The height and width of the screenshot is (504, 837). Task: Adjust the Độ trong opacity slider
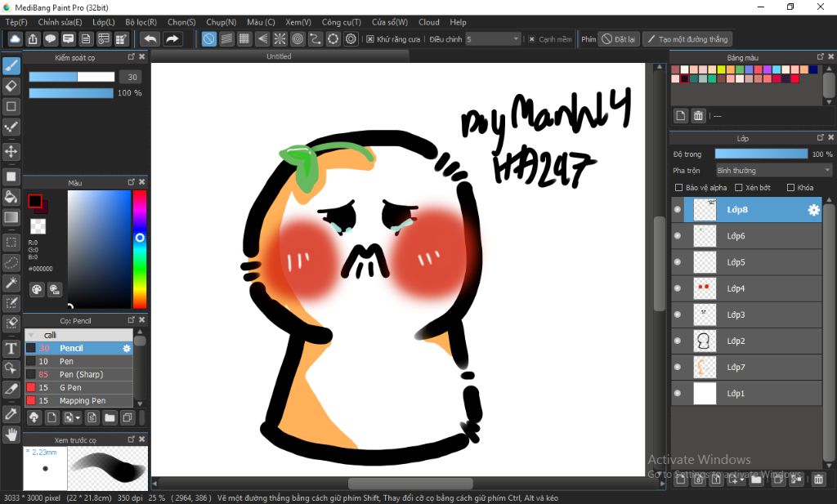pos(761,154)
